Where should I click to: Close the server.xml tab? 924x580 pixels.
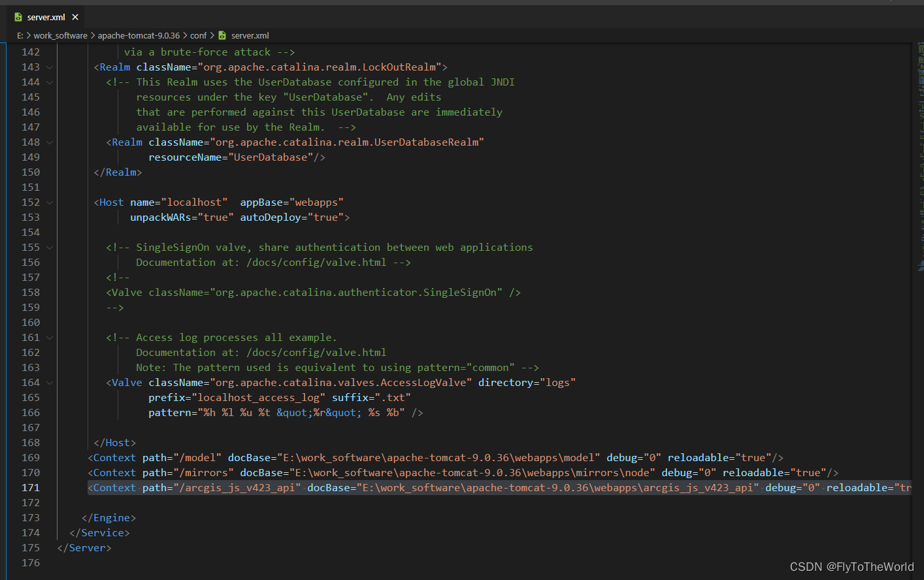[74, 18]
